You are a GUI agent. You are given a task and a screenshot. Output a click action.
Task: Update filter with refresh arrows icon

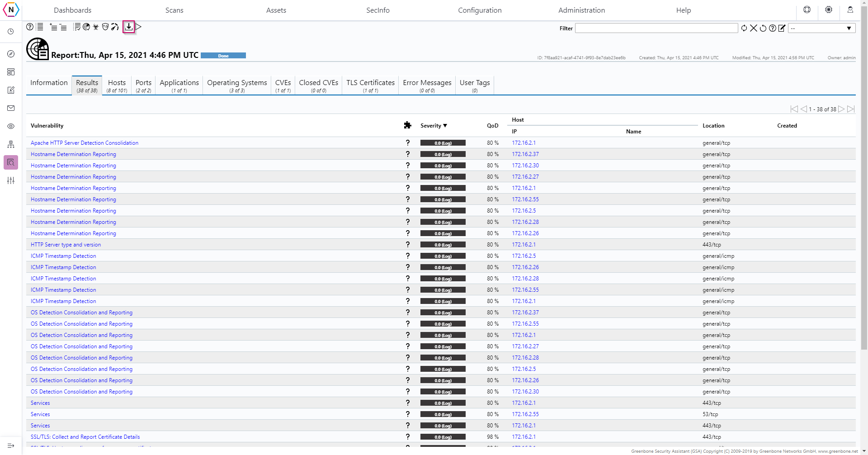tap(744, 28)
